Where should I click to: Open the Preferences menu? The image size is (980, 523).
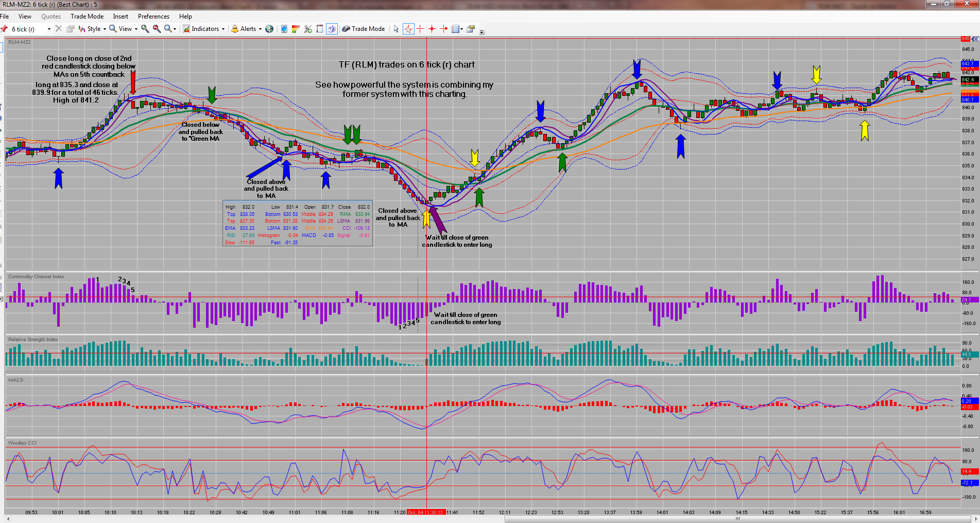[153, 16]
